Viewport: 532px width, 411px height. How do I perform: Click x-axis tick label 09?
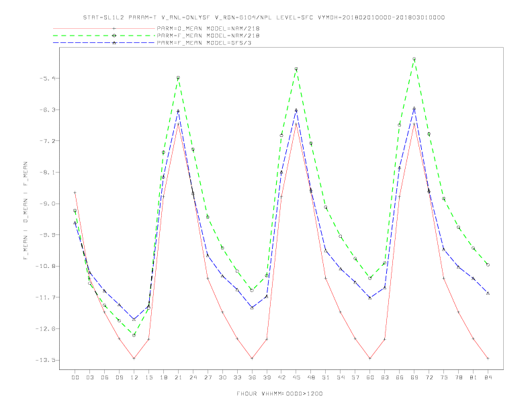[x=119, y=377]
